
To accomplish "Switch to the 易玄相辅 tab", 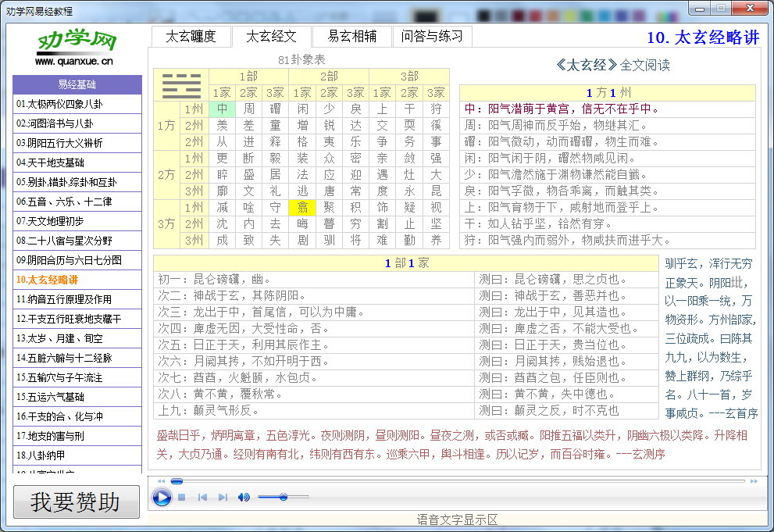I will 354,36.
